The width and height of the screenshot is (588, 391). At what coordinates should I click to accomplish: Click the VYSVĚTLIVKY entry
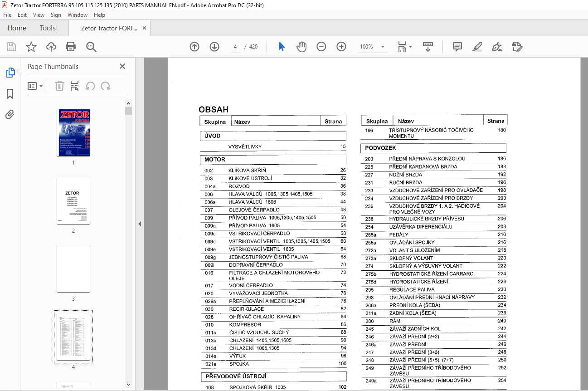[x=245, y=147]
